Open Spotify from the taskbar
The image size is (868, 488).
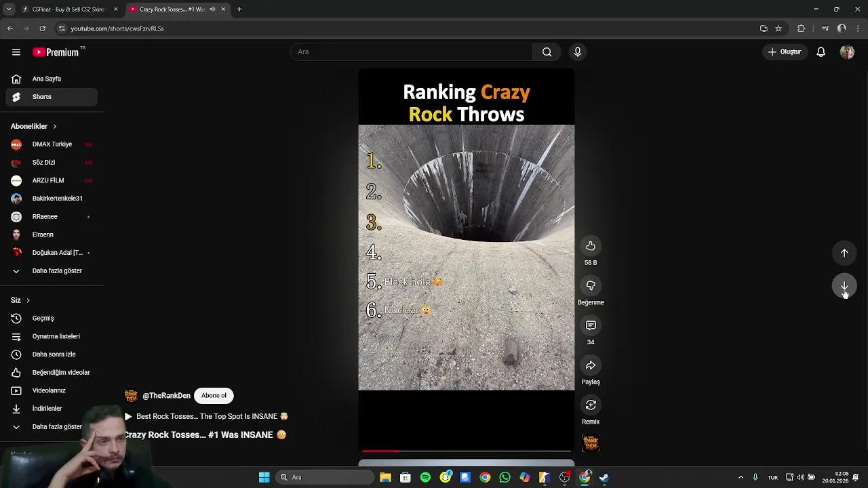tap(425, 477)
